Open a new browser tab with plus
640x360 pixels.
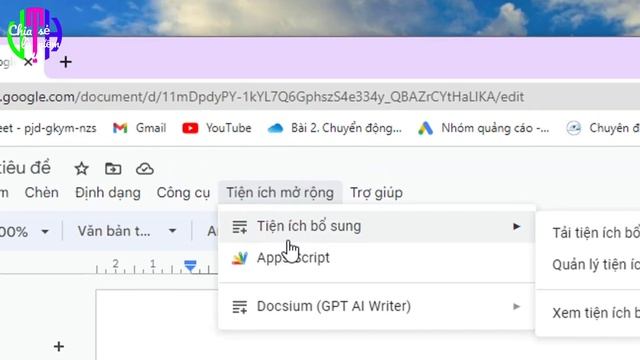click(x=66, y=62)
